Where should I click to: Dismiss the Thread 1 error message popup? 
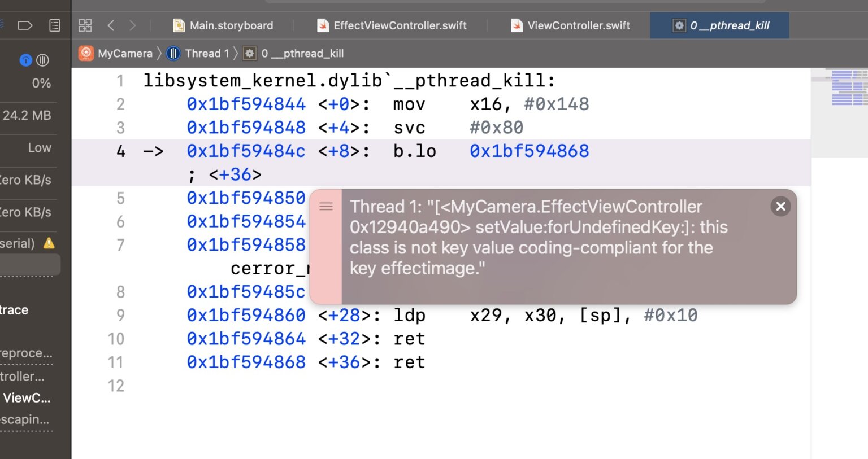click(x=780, y=206)
